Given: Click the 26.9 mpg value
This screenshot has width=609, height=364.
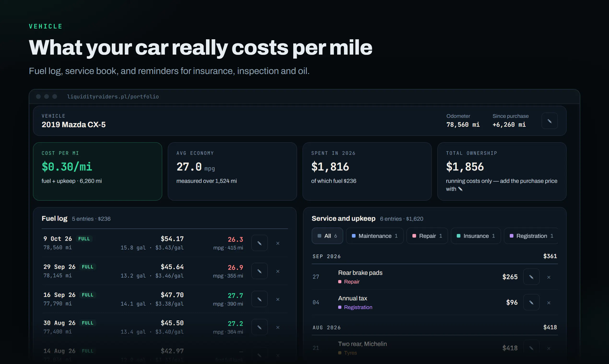Looking at the screenshot, I should click(235, 267).
